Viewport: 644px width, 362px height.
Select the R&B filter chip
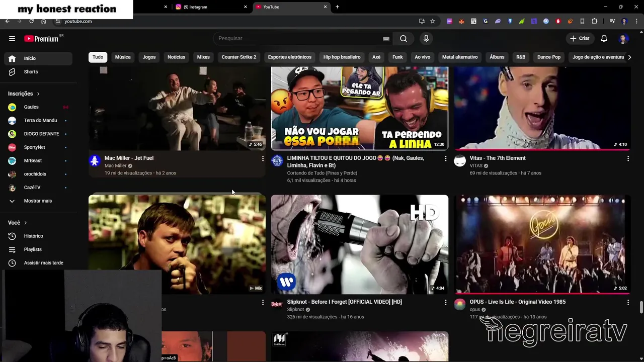(x=521, y=57)
